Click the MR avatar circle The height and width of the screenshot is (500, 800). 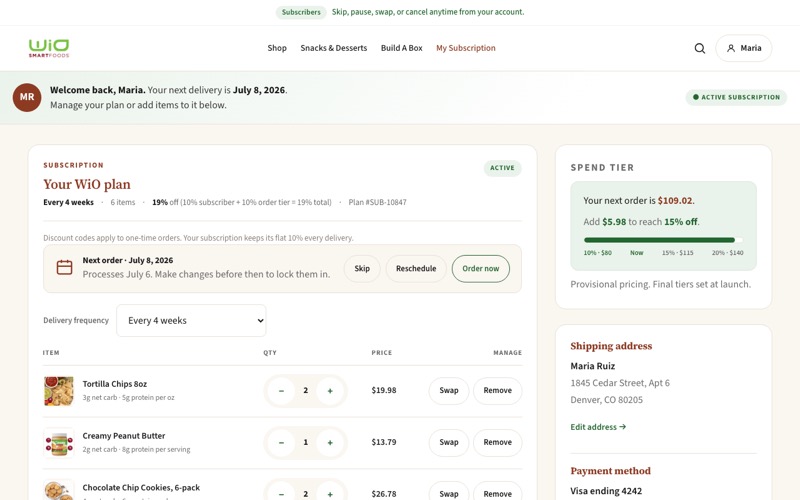pos(27,97)
